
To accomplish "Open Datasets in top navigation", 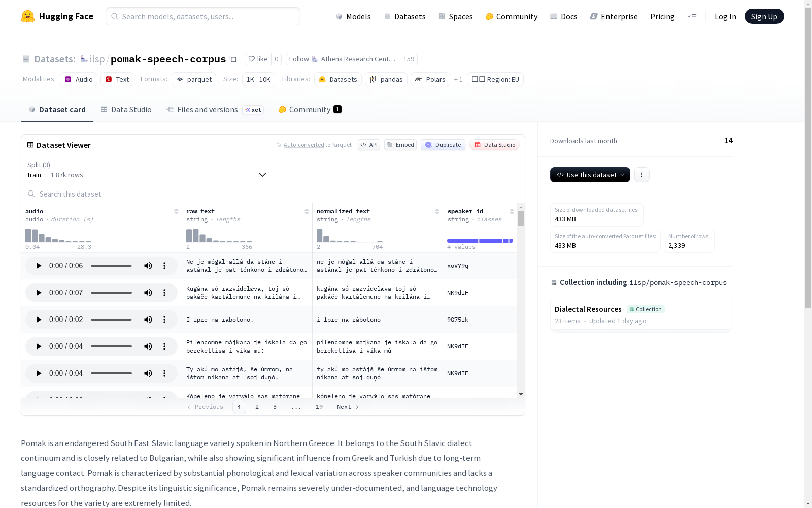I will (404, 16).
